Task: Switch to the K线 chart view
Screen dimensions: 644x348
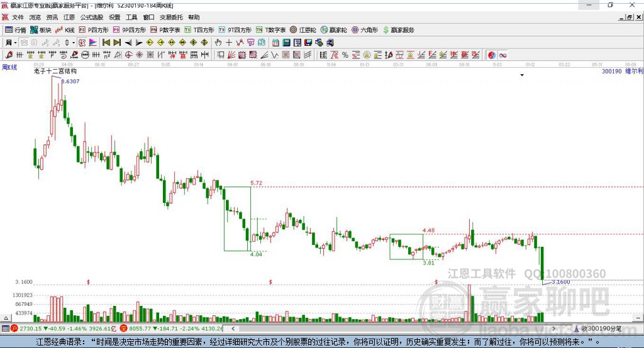Action: pyautogui.click(x=65, y=30)
